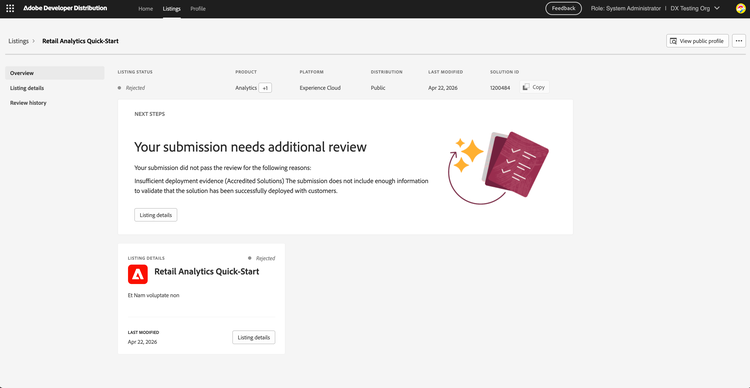The height and width of the screenshot is (388, 750).
Task: Click the Analytics product value
Action: pyautogui.click(x=246, y=88)
